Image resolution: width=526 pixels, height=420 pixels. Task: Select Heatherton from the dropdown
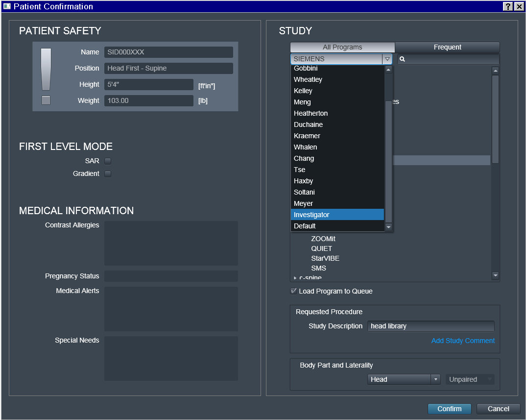coord(337,113)
